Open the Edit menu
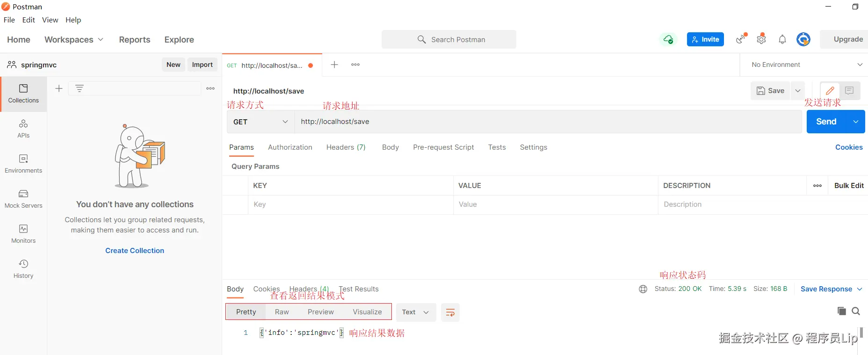This screenshot has width=868, height=355. [x=29, y=20]
